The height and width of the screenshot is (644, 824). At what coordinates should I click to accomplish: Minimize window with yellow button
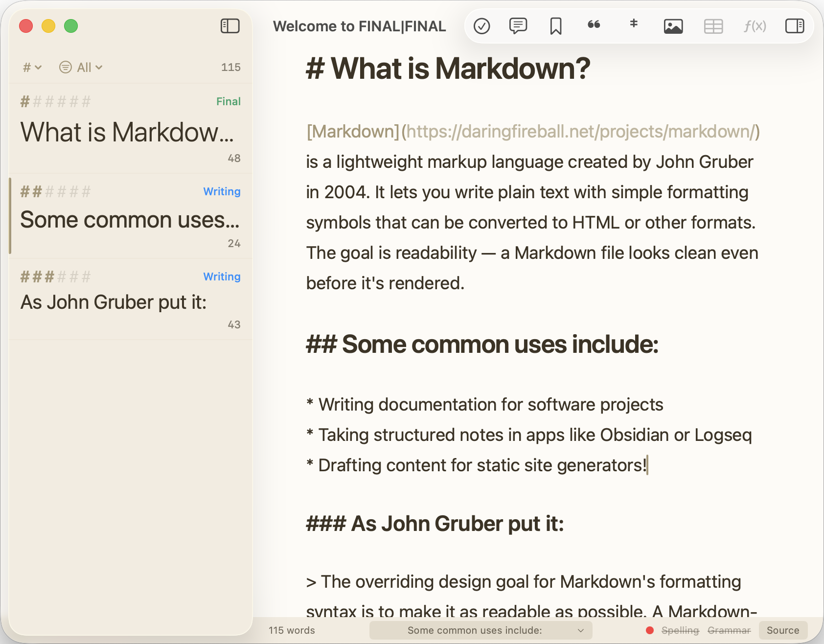[x=48, y=26]
